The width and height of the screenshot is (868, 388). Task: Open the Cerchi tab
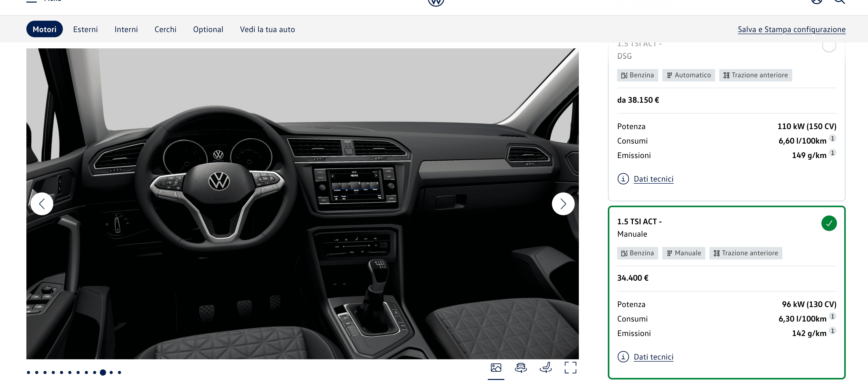pos(165,29)
